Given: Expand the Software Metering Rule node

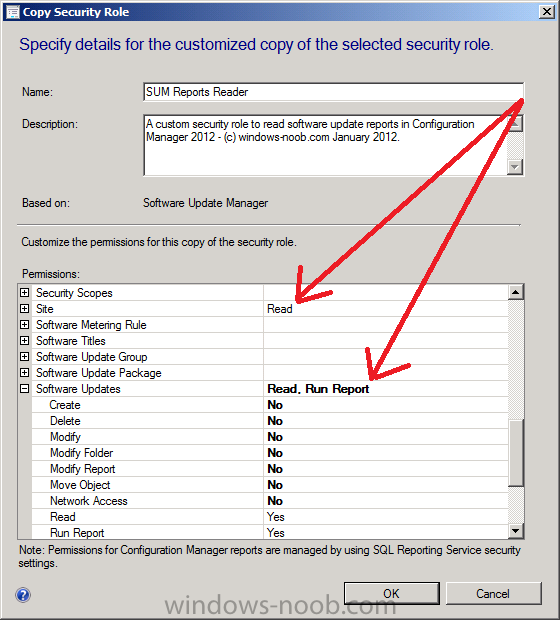Looking at the screenshot, I should 25,325.
